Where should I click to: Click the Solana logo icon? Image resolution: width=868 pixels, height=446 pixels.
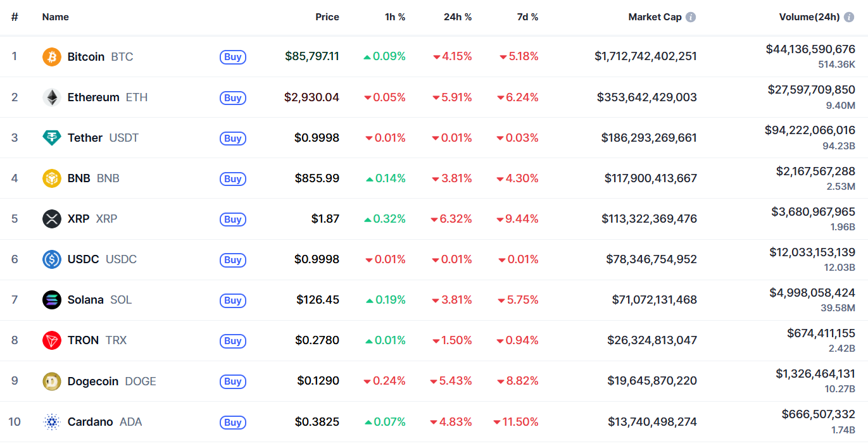point(52,299)
